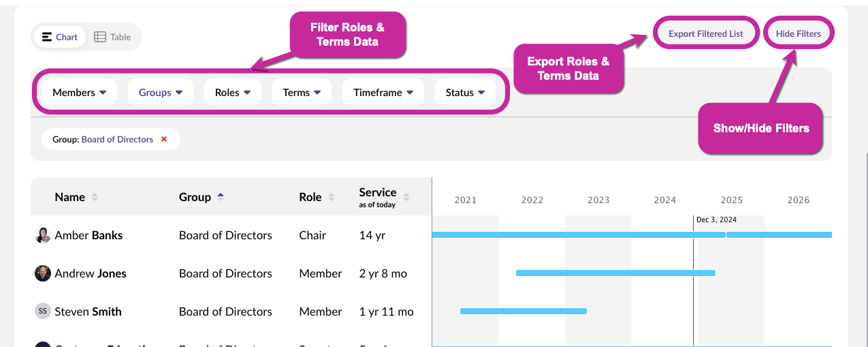Click Andrew Jones' blue term bar
868x347 pixels.
pyautogui.click(x=615, y=273)
